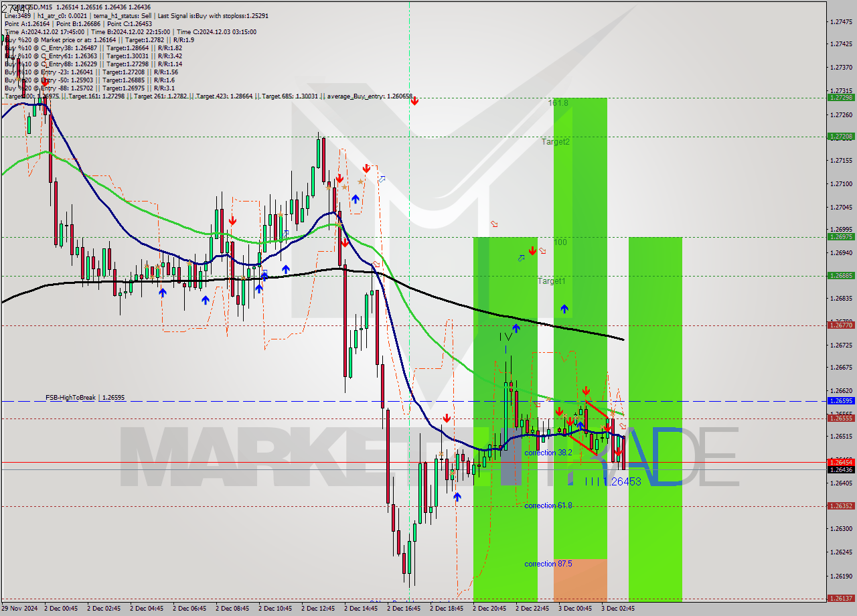857x616 pixels.
Task: Click the red 1.26137 price tag
Action: pos(840,599)
